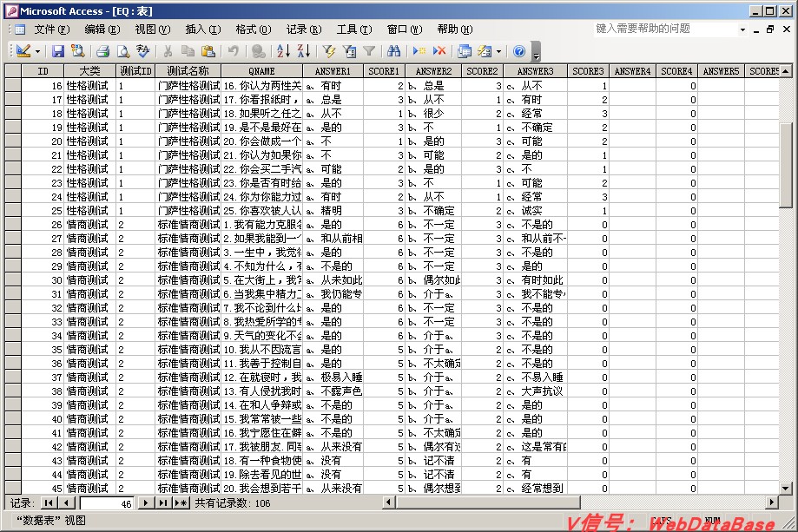Go to the first record navigation button
Screen dimensions: 798x532
[x=49, y=503]
